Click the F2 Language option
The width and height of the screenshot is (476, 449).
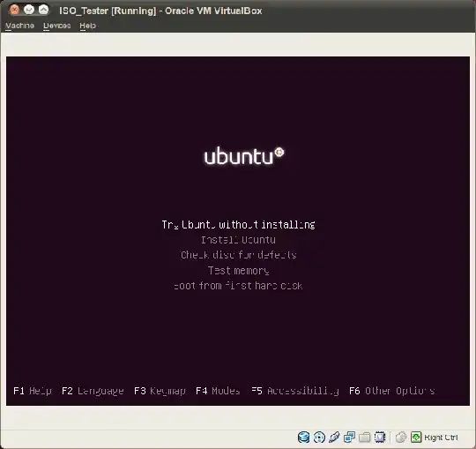point(93,391)
